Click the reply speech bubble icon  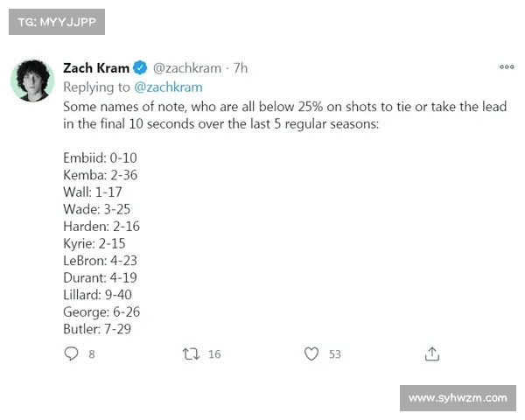72,353
